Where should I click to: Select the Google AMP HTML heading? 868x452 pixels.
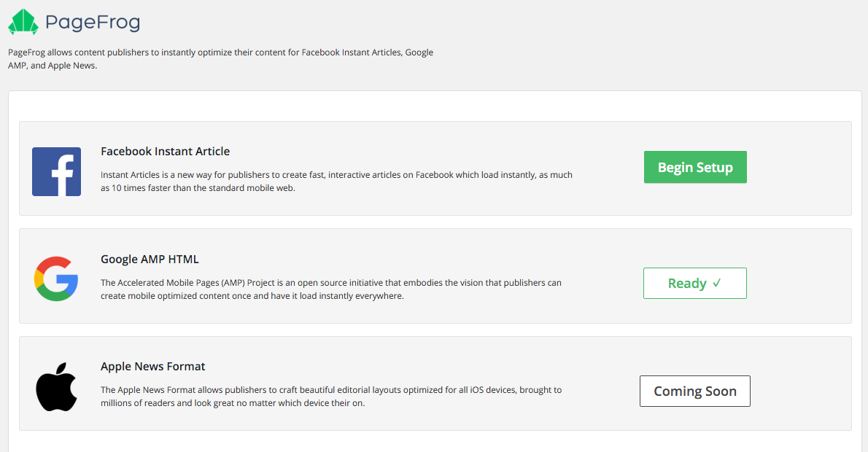pos(150,260)
